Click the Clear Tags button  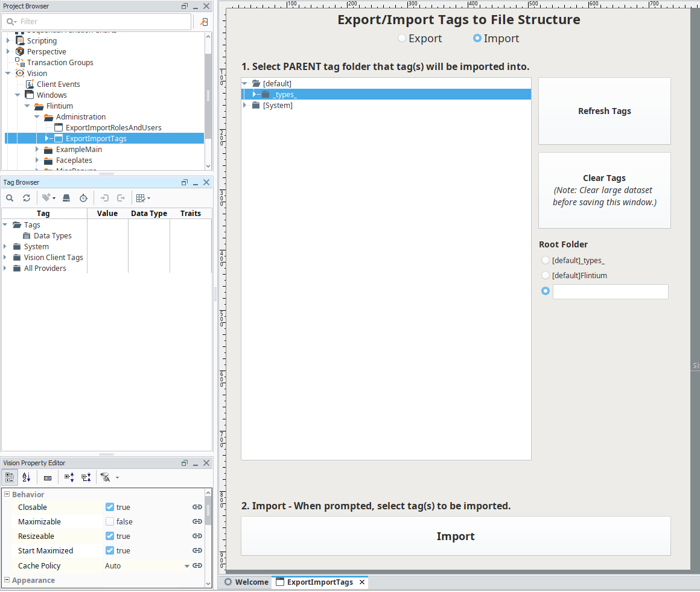point(605,190)
